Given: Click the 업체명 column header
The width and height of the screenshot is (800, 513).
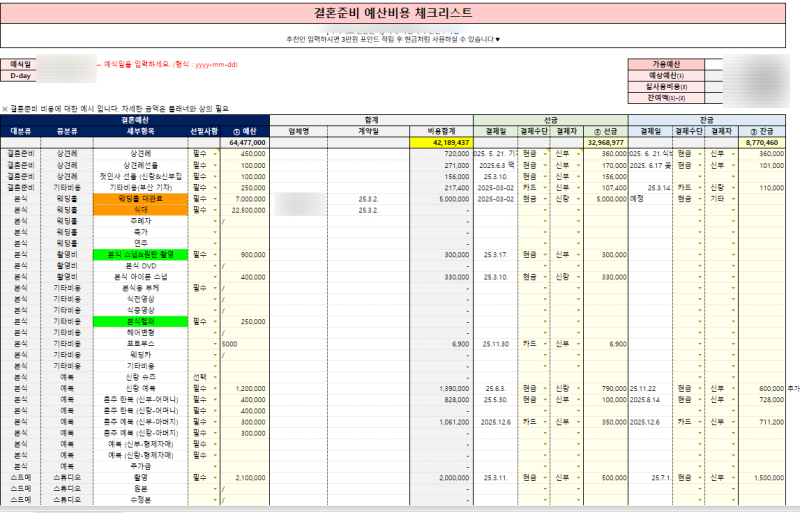Looking at the screenshot, I should pos(298,131).
